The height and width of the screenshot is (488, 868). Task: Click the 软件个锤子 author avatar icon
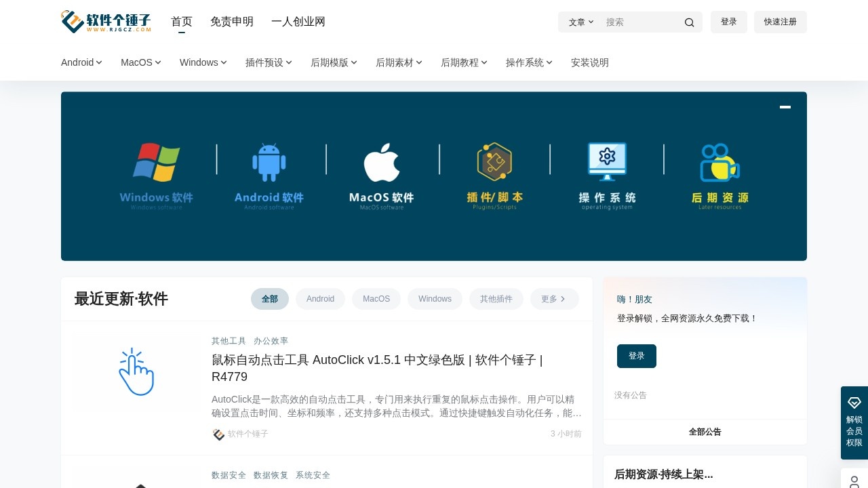[x=218, y=434]
